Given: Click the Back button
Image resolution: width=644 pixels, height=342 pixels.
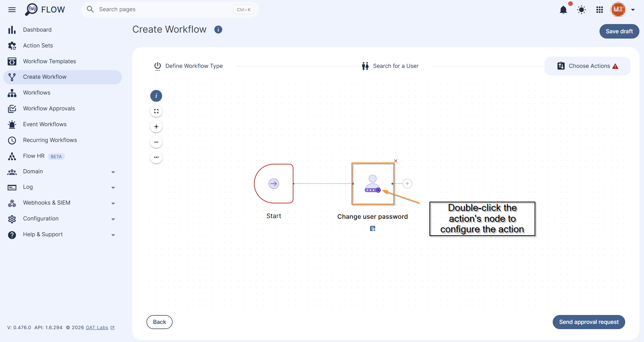Looking at the screenshot, I should (160, 322).
